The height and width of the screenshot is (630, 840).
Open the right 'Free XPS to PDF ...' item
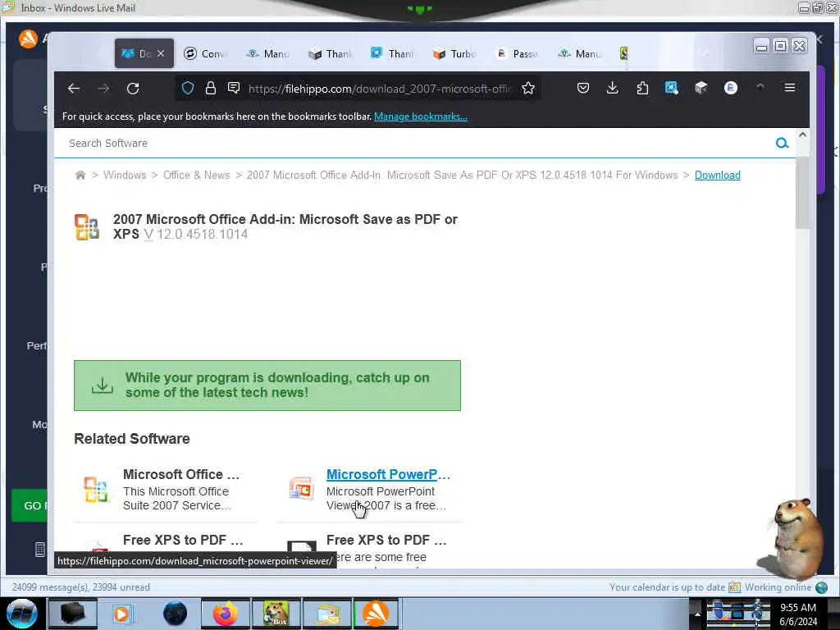[x=386, y=540]
